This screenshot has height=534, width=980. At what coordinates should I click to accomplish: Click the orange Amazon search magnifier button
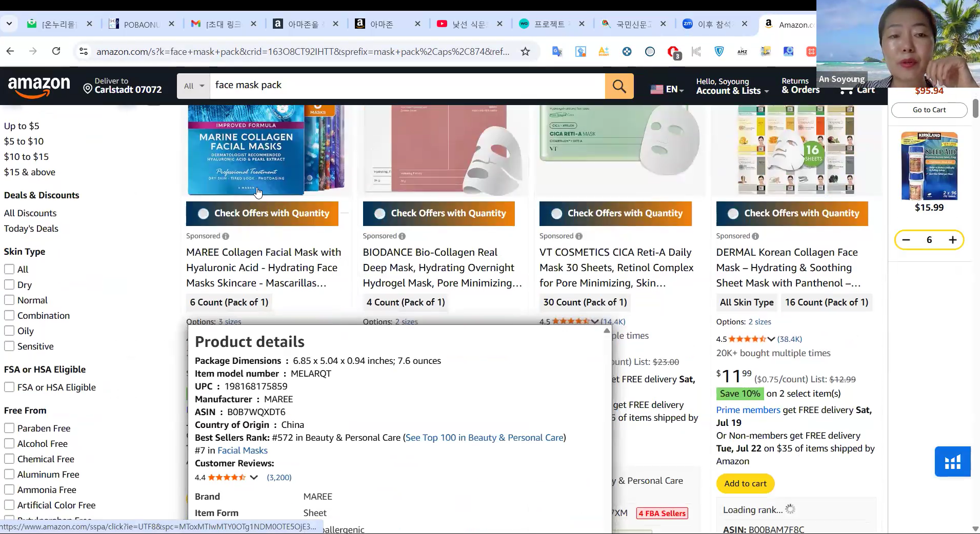[x=619, y=86]
